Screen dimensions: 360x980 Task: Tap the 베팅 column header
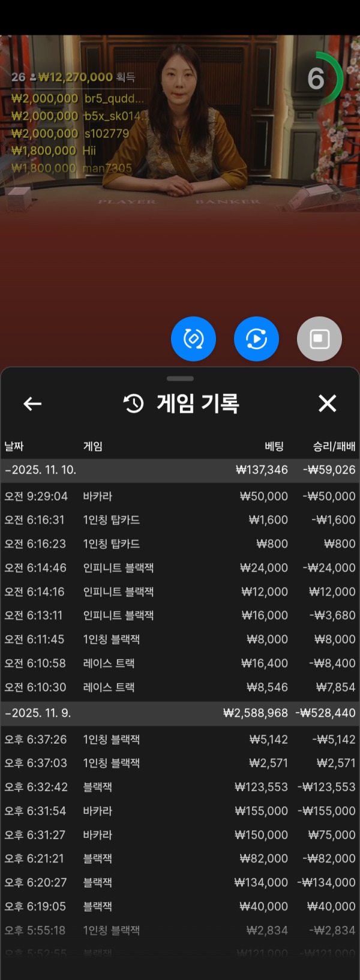[x=274, y=446]
